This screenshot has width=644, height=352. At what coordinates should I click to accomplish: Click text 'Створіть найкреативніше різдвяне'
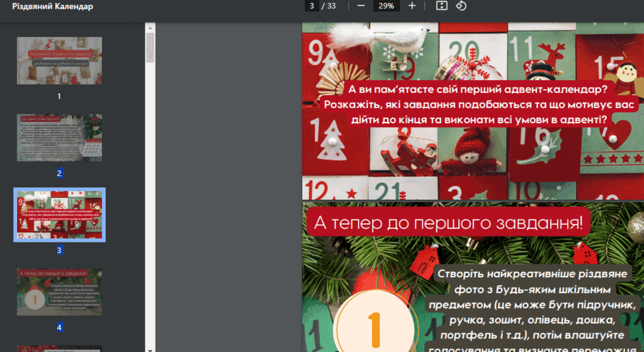click(533, 274)
